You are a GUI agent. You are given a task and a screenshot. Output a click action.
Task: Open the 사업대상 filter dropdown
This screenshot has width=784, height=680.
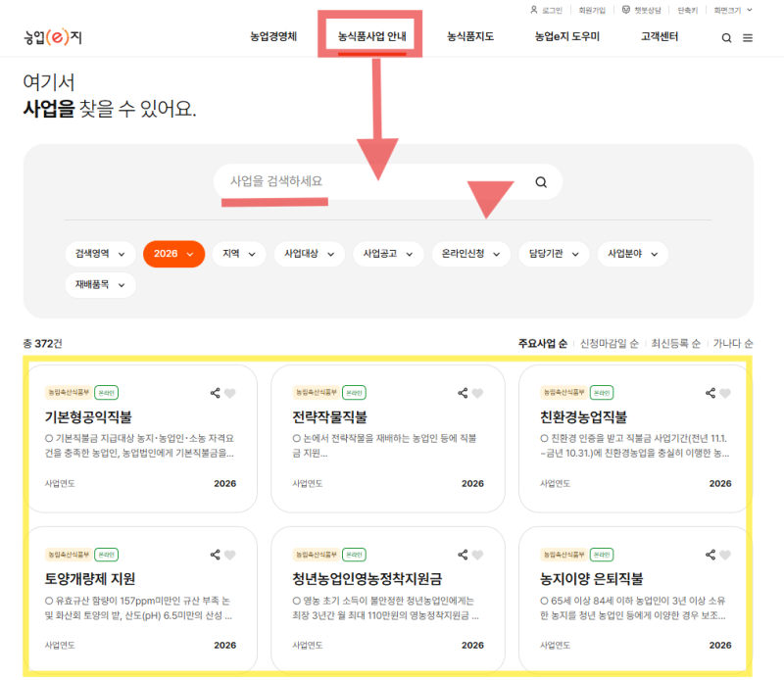(x=309, y=254)
